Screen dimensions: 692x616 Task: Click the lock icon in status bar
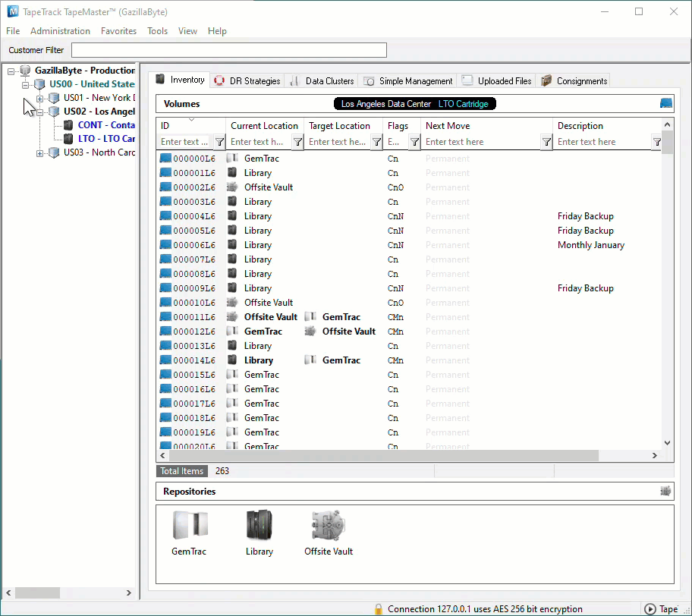click(378, 609)
